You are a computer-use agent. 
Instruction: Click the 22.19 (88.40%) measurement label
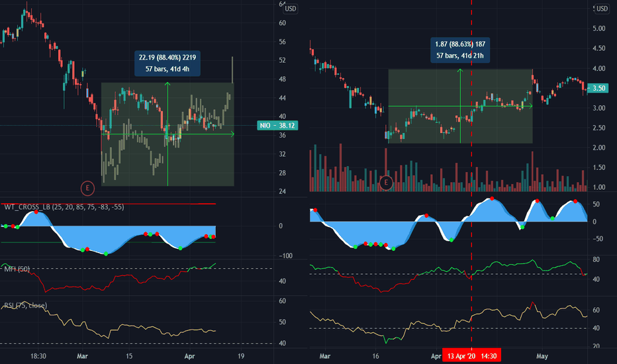167,64
